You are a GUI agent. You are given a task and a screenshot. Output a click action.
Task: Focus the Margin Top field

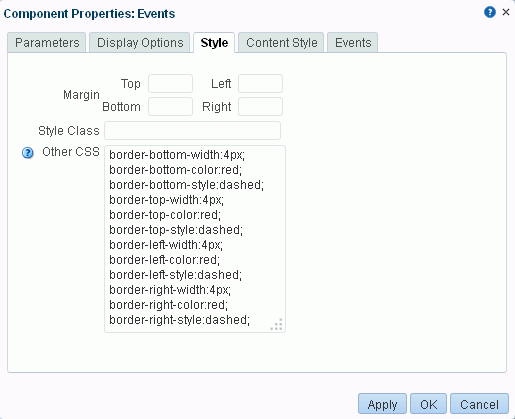170,83
